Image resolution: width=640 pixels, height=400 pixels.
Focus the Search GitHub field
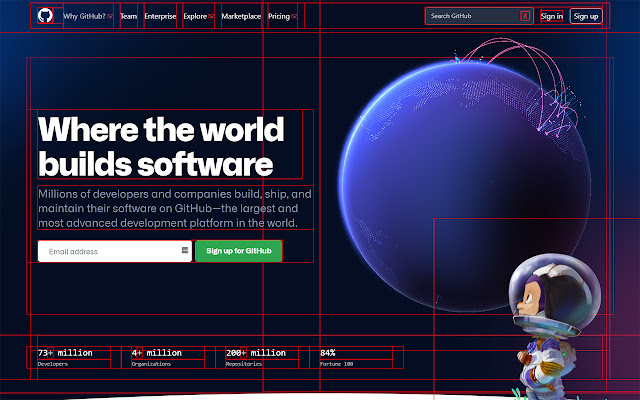479,16
